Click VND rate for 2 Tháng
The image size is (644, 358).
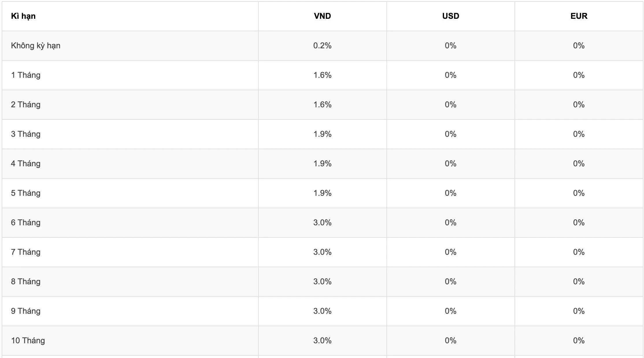tap(322, 105)
